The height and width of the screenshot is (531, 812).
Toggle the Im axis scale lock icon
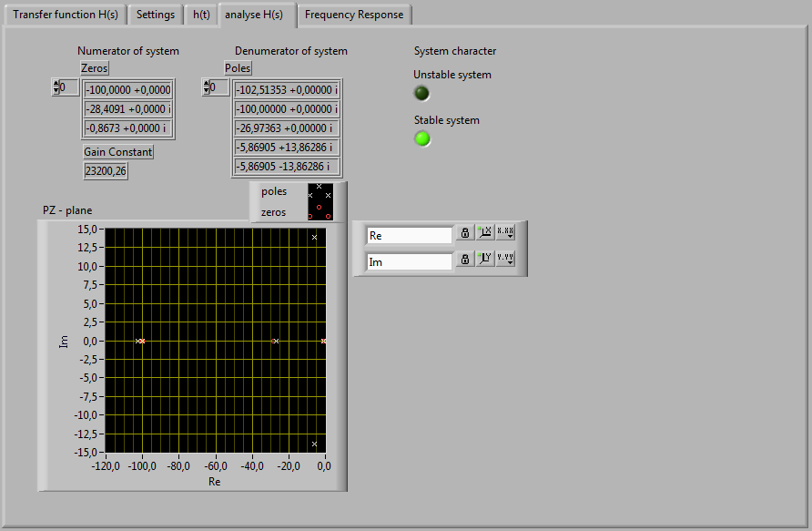pos(465,259)
